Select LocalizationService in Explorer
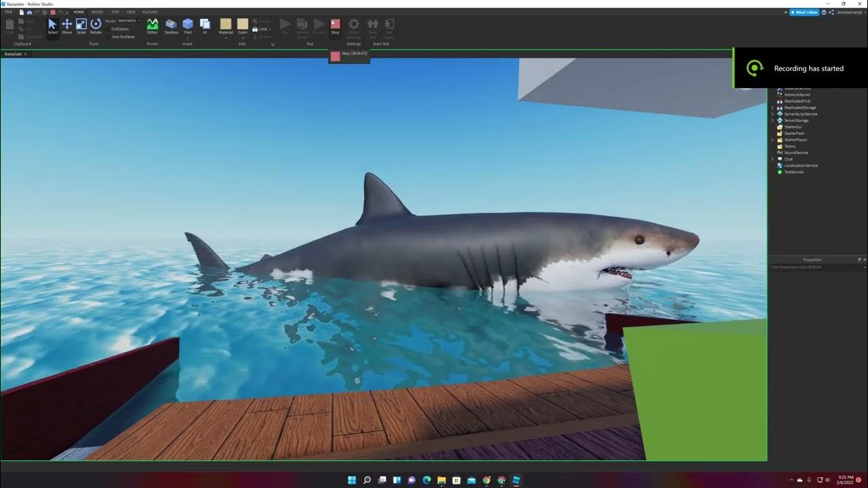 click(x=801, y=165)
